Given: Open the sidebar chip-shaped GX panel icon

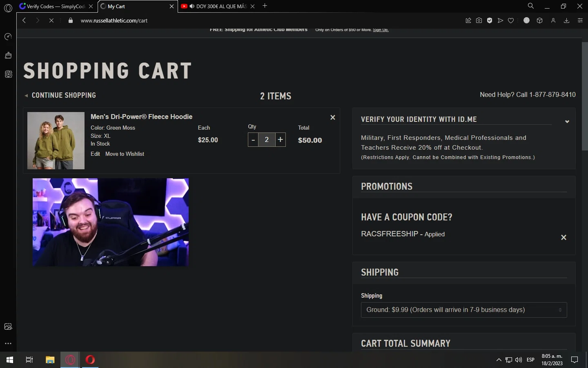Looking at the screenshot, I should coord(8,74).
